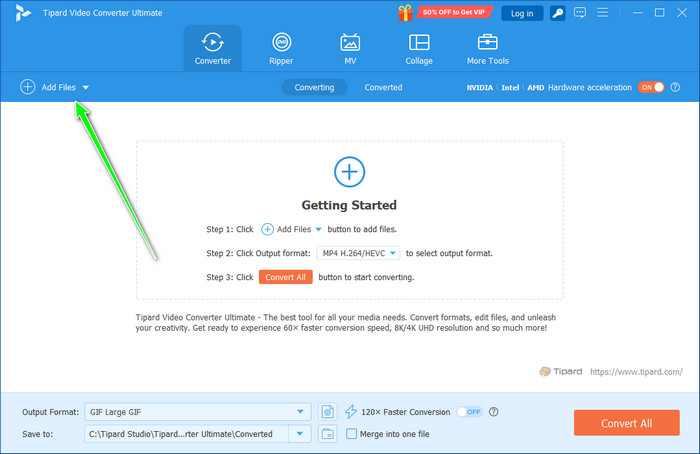Open the feedback chat icon
This screenshot has width=700, height=454.
pos(580,12)
